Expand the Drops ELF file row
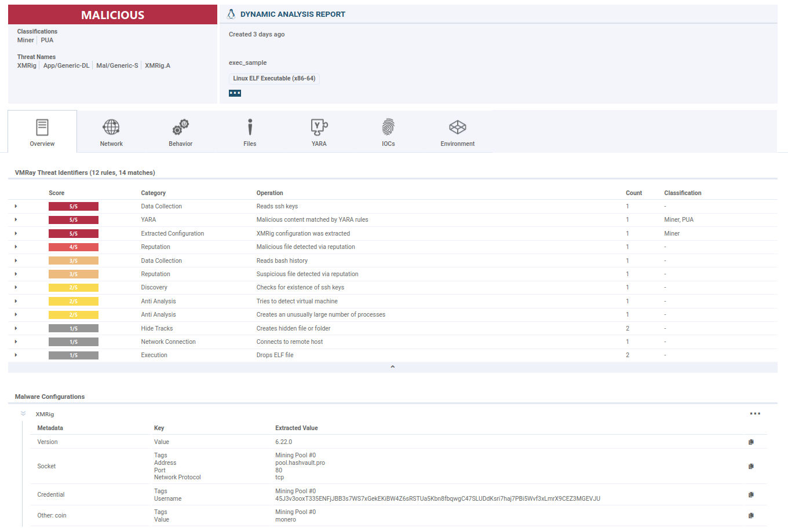Viewport: 788px width, 532px height. pos(16,355)
